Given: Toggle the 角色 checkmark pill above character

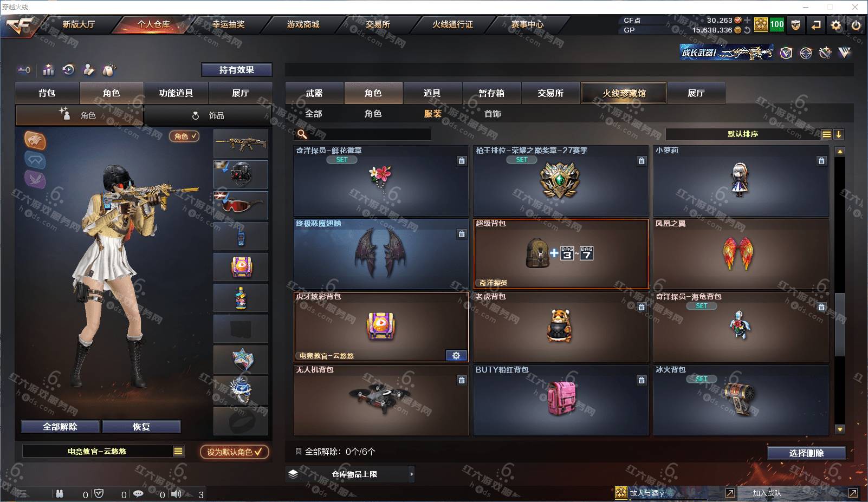Looking at the screenshot, I should click(x=184, y=136).
